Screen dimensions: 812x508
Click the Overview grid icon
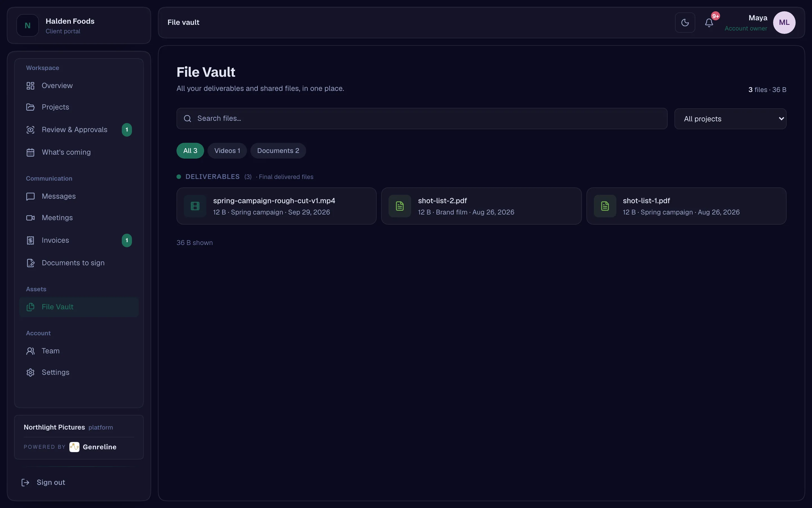tap(30, 86)
